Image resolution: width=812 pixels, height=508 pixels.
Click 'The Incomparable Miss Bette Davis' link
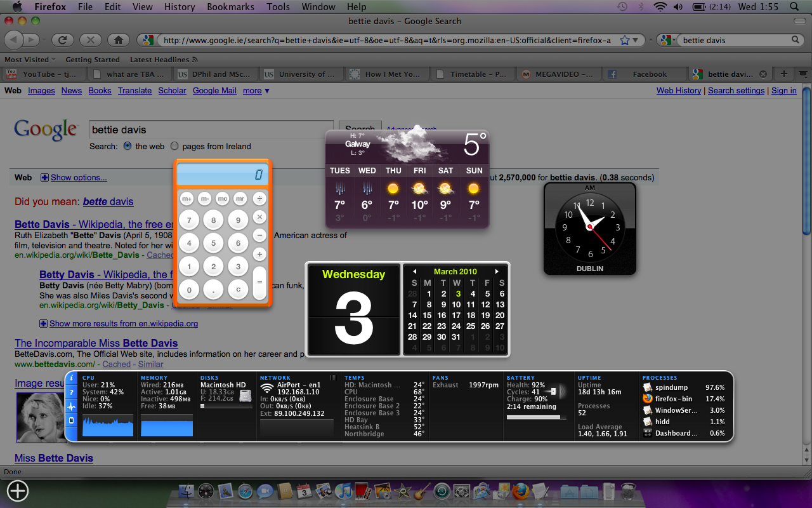point(96,344)
